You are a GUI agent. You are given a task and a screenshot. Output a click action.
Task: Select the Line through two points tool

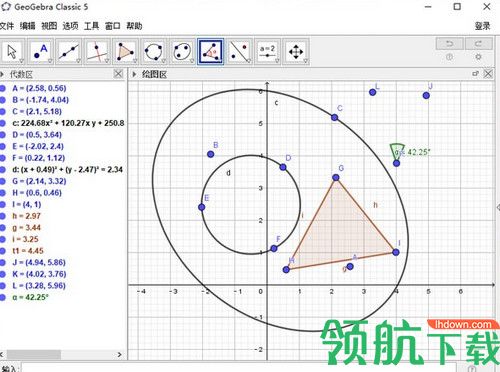click(69, 51)
